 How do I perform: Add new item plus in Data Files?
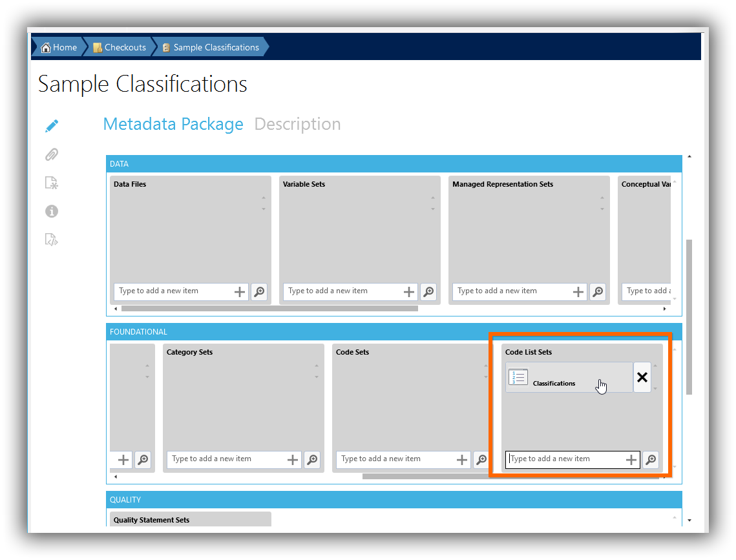tap(239, 292)
